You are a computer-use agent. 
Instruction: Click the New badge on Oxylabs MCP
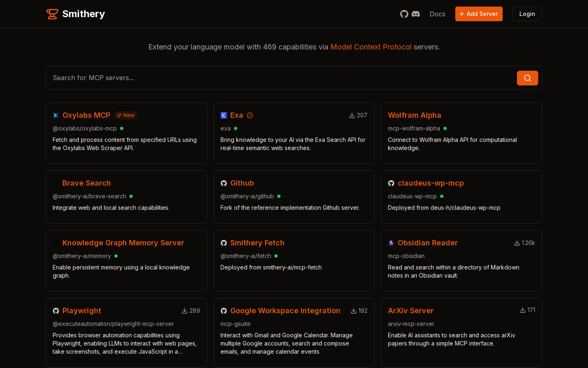[125, 115]
